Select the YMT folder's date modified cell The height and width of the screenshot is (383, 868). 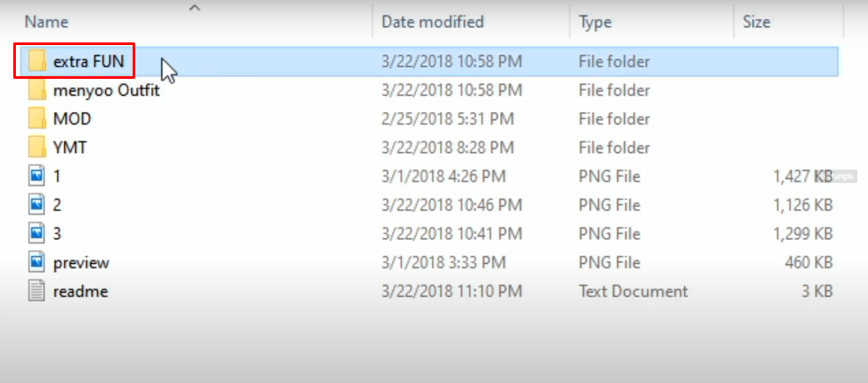pos(448,147)
